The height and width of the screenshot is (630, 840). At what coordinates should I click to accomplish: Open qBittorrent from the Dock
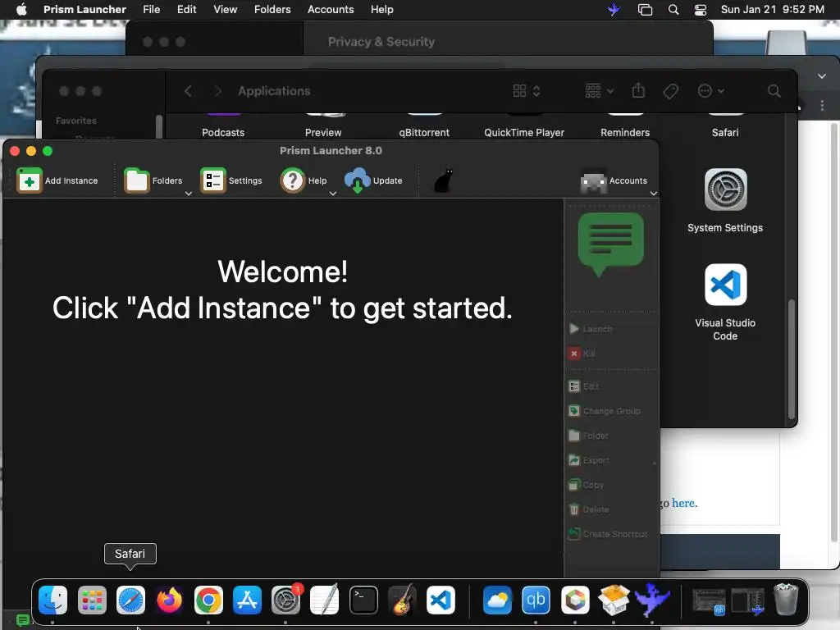[536, 600]
